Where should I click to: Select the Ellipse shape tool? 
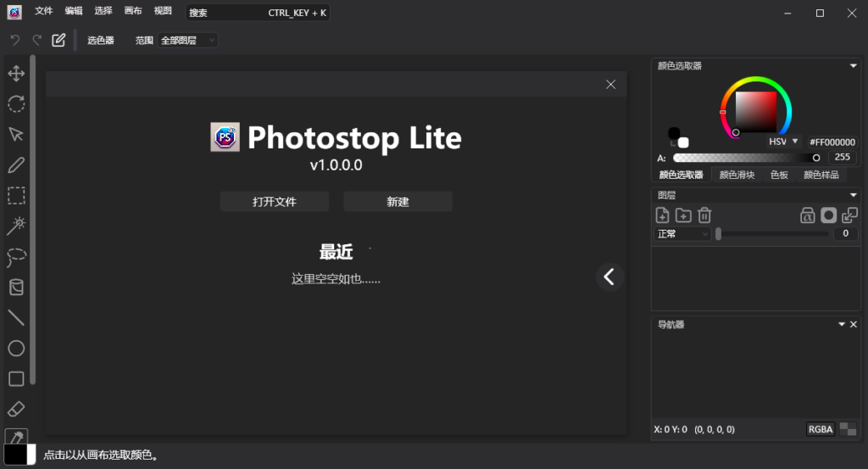(16, 349)
